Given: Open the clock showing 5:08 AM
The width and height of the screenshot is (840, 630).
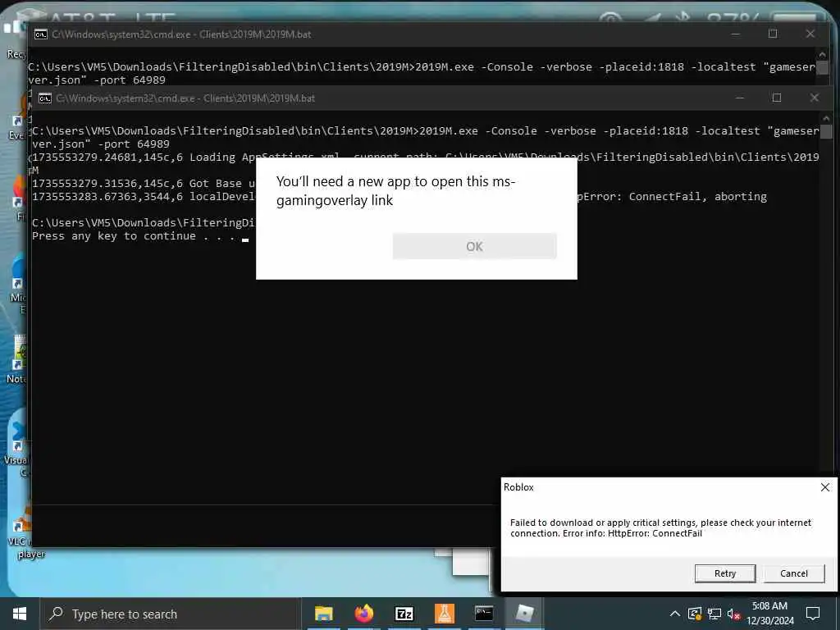Looking at the screenshot, I should [769, 614].
